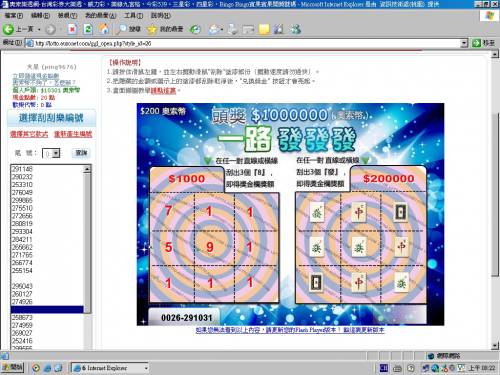Open the Search magnifier toolbar button
The width and height of the screenshot is (500, 375).
tap(128, 29)
